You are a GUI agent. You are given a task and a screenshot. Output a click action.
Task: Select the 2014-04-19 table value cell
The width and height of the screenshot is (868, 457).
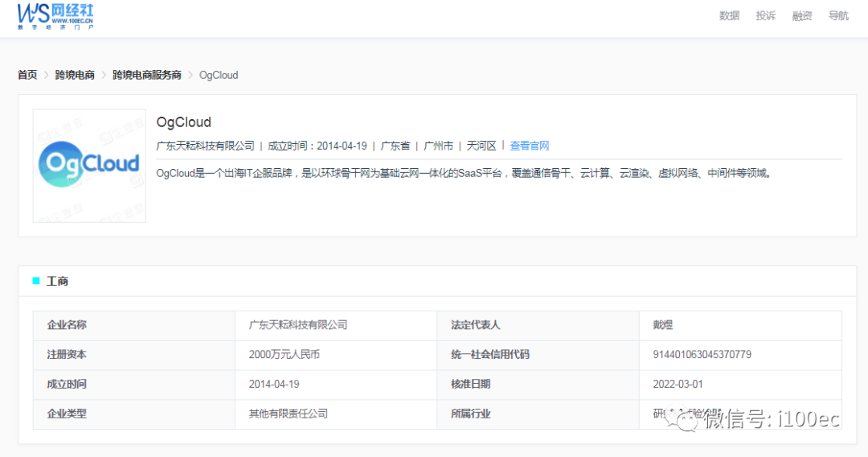pyautogui.click(x=336, y=385)
